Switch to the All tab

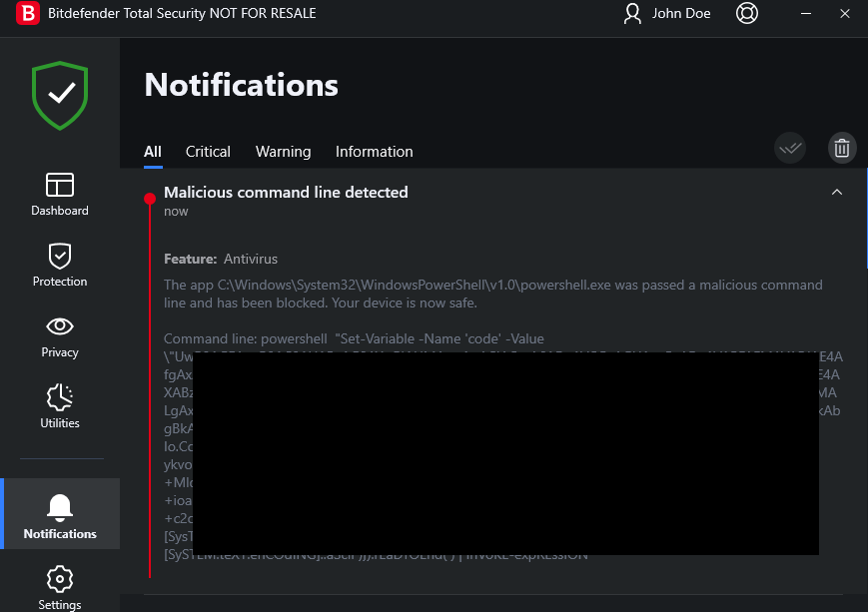(x=153, y=152)
